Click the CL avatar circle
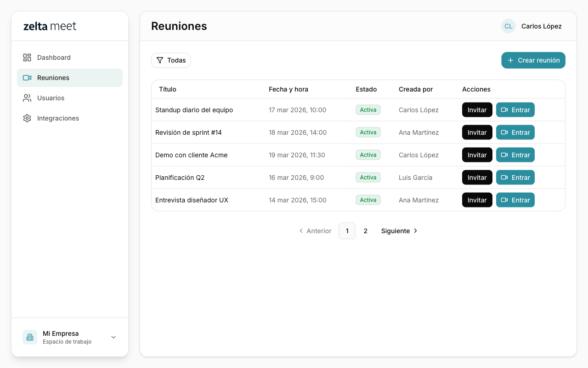The height and width of the screenshot is (368, 588). click(x=508, y=26)
